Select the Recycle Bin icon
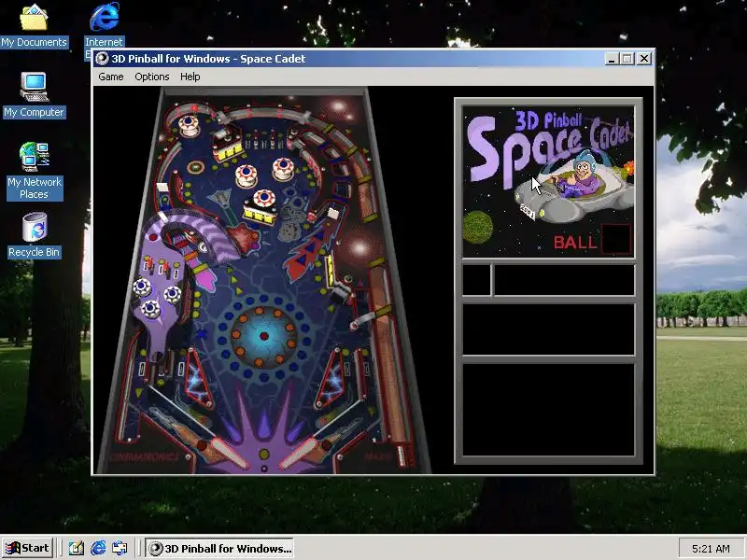Image resolution: width=747 pixels, height=560 pixels. (35, 236)
